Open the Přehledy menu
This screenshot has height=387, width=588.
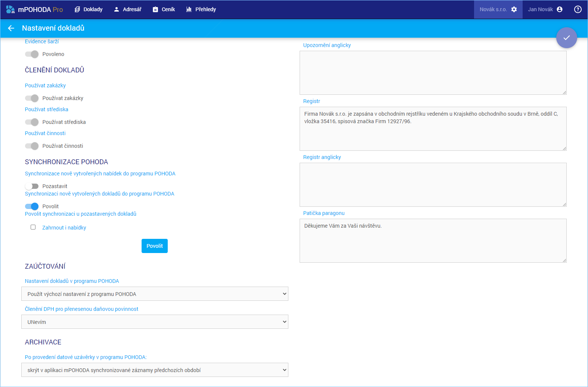pyautogui.click(x=201, y=9)
